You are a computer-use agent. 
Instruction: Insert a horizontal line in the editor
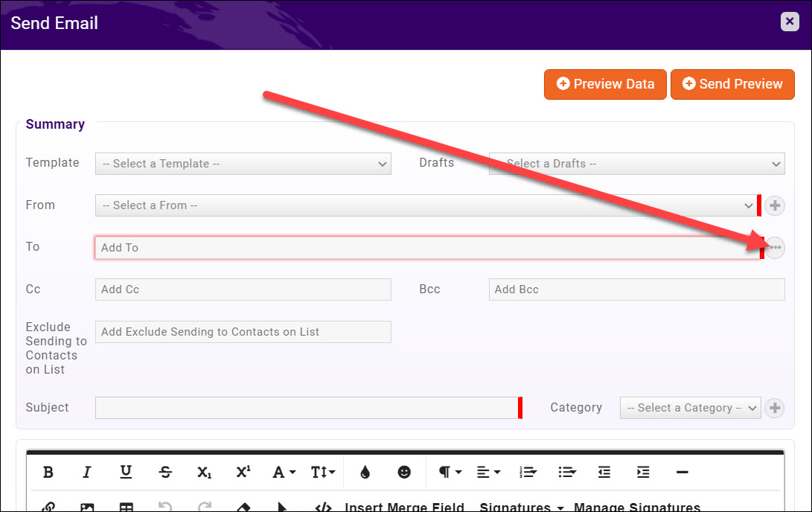(682, 472)
